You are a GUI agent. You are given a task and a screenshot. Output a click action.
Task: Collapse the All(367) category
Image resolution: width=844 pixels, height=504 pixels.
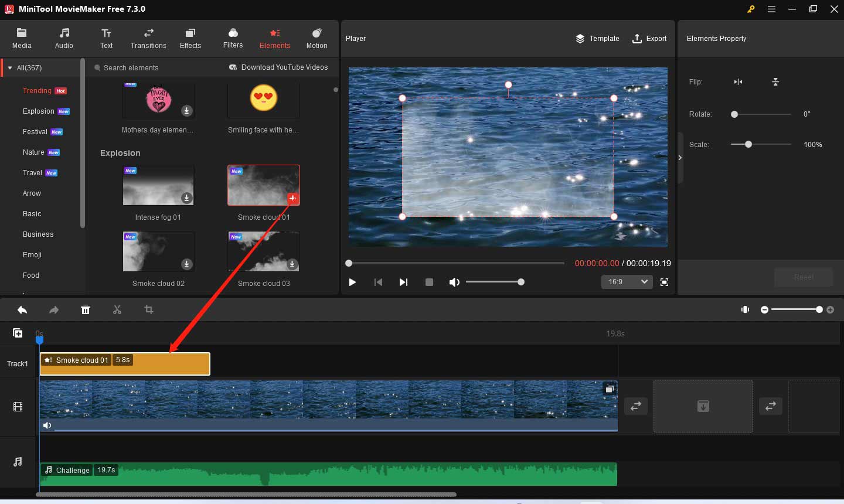[10, 68]
